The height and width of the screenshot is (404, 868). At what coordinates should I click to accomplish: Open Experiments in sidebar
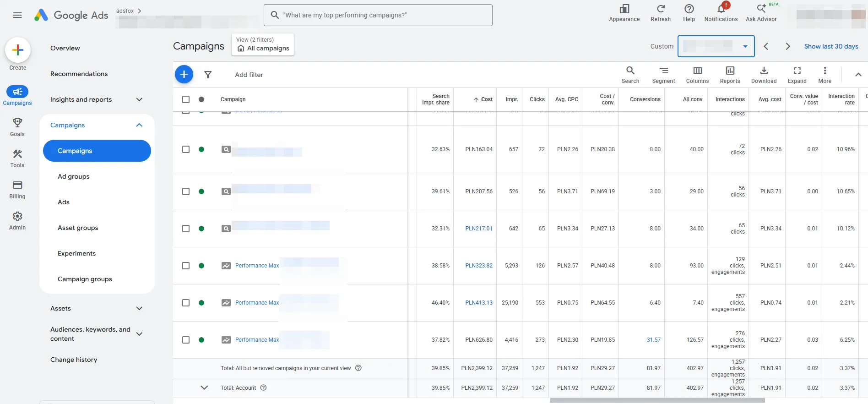coord(77,253)
